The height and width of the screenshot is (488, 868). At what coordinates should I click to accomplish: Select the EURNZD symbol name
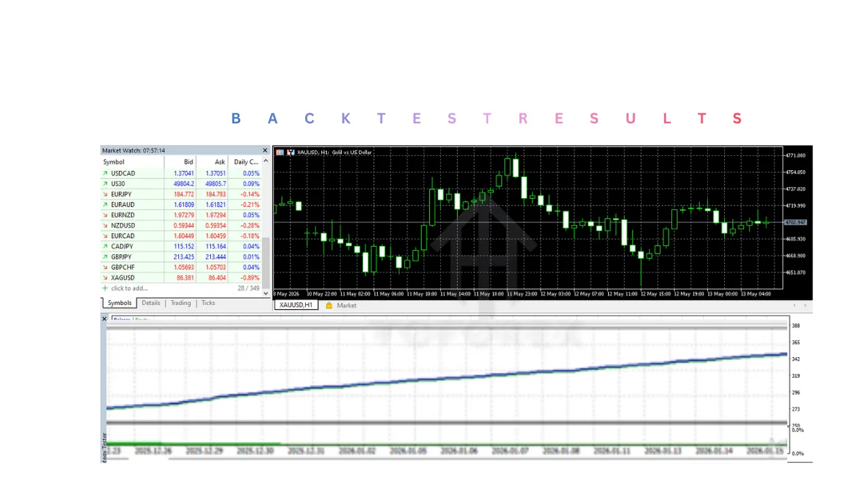(123, 215)
